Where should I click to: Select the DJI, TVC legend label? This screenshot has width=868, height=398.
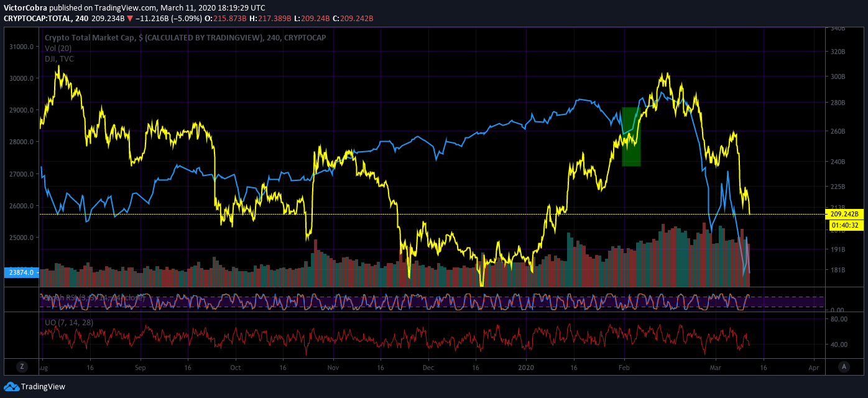point(59,59)
